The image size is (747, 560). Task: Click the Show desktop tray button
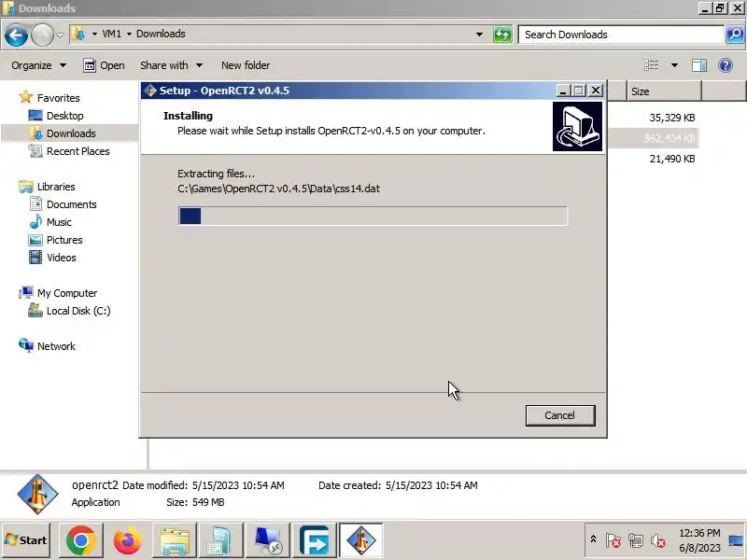pyautogui.click(x=736, y=540)
